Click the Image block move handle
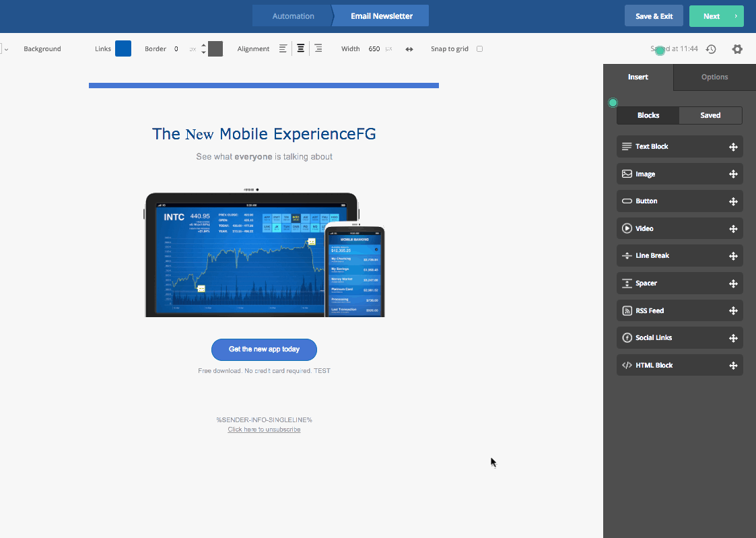The width and height of the screenshot is (756, 538). point(733,174)
